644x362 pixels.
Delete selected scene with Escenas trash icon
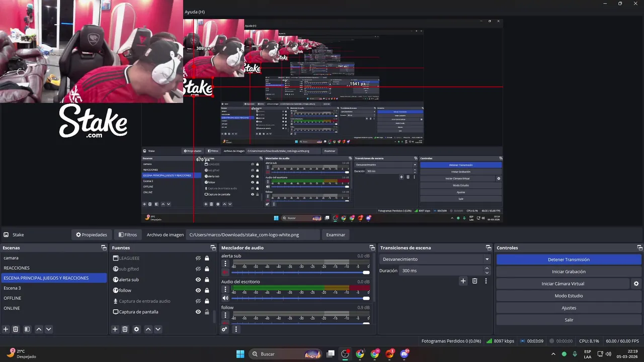(x=16, y=329)
